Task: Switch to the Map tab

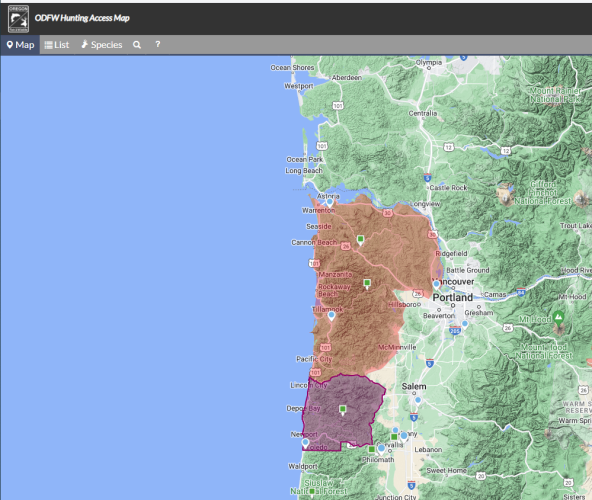Action: click(20, 45)
